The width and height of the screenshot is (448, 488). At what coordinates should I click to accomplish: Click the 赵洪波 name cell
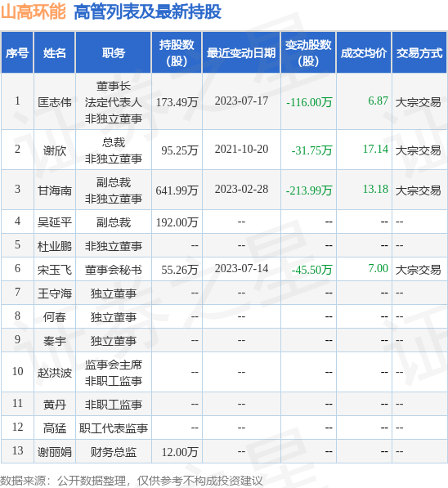coord(55,373)
